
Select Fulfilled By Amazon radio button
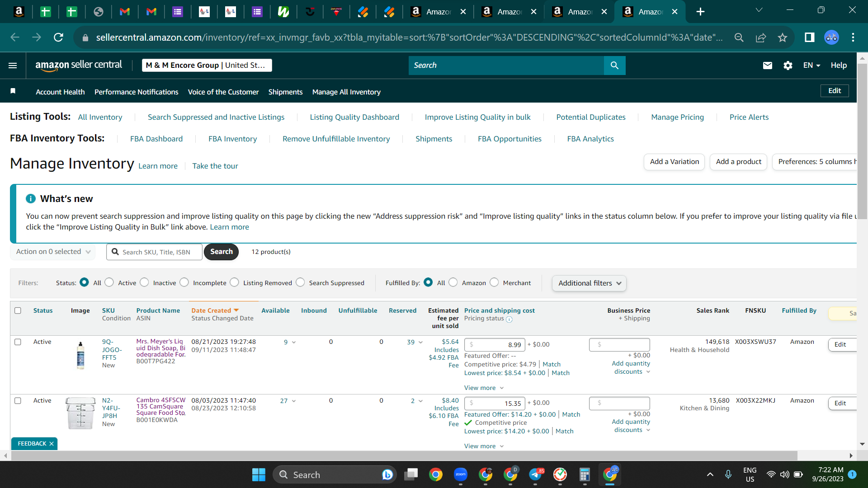coord(453,282)
